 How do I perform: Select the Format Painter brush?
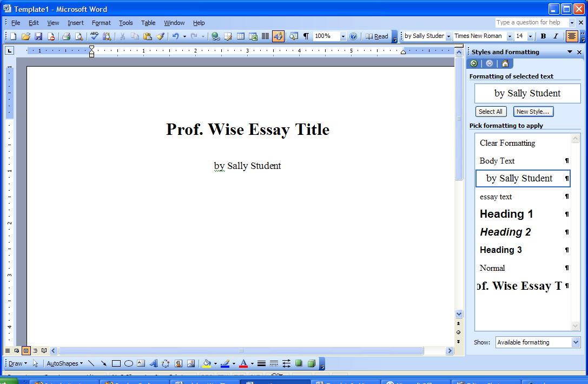point(161,36)
